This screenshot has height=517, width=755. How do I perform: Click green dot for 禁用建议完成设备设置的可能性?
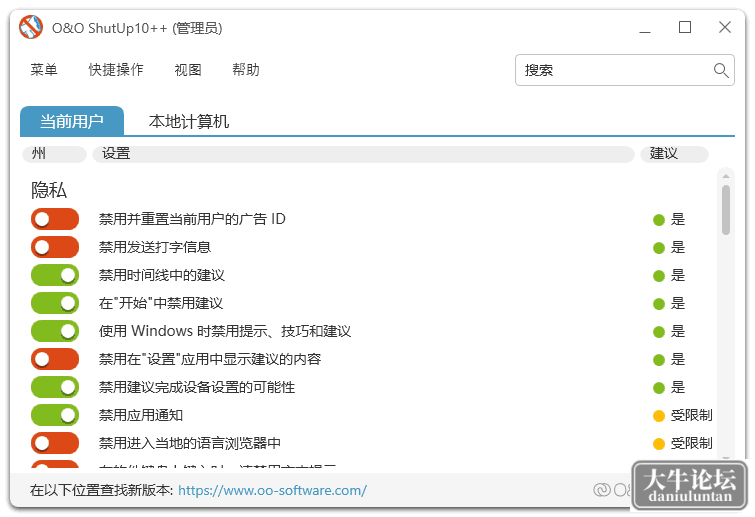coord(659,388)
